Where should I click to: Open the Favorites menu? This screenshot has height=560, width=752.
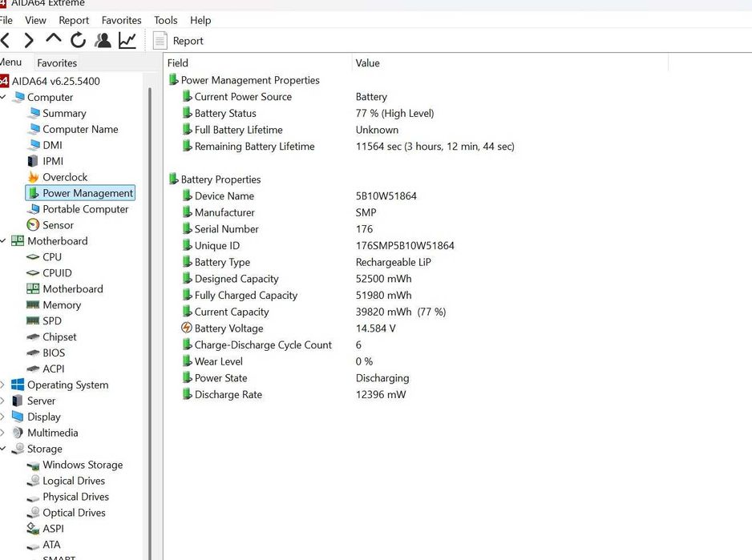coord(121,20)
